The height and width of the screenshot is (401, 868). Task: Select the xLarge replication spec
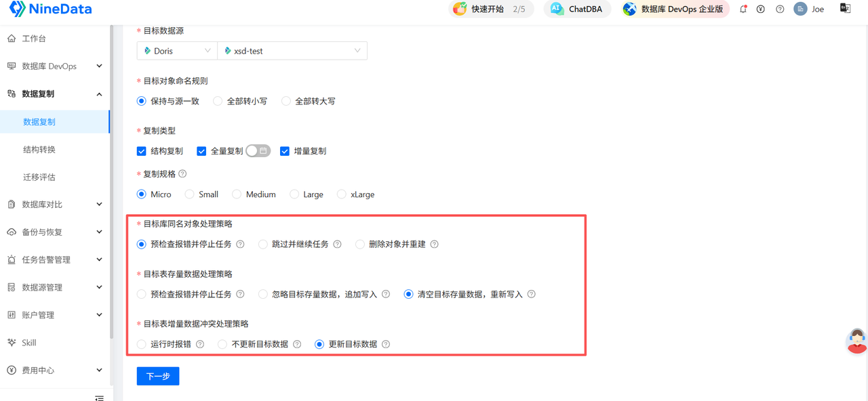tap(341, 194)
